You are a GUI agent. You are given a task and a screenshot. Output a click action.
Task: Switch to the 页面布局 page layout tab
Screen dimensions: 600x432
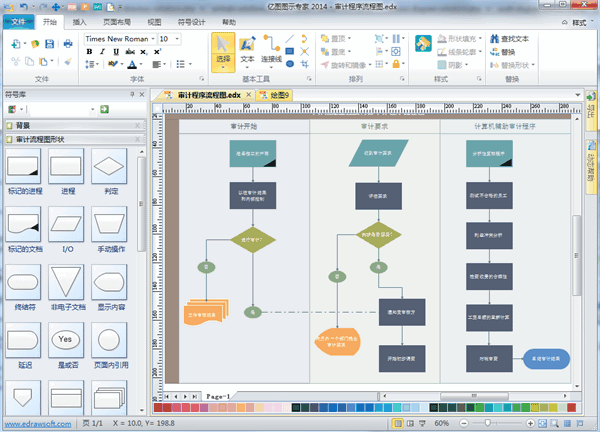coord(117,22)
